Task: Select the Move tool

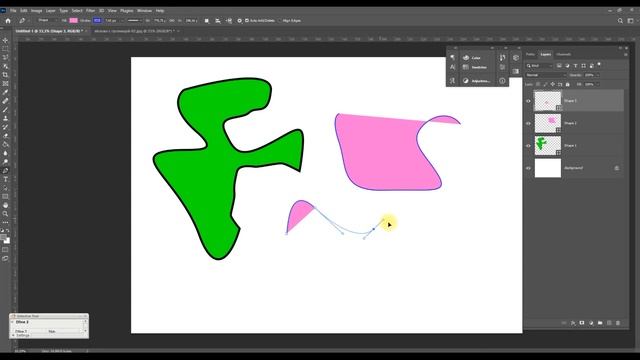Action: (5, 40)
